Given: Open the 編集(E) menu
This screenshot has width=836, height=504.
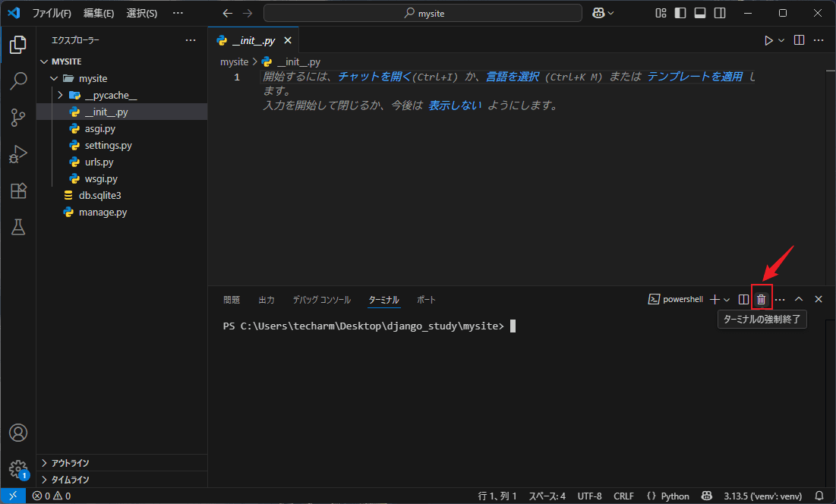Looking at the screenshot, I should (99, 14).
